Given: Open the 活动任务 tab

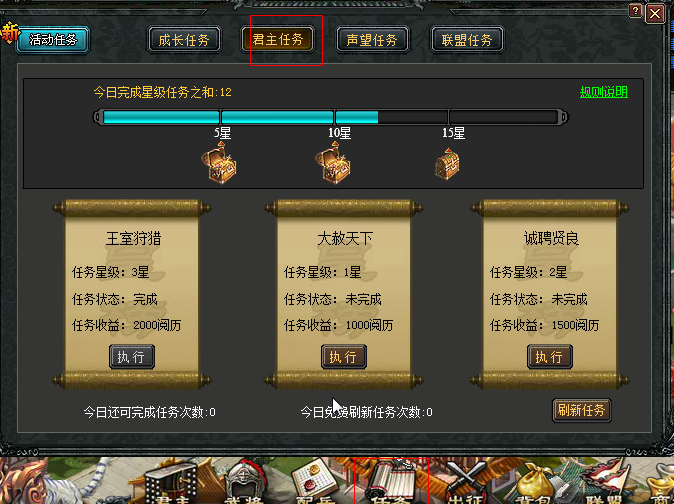Looking at the screenshot, I should [53, 40].
